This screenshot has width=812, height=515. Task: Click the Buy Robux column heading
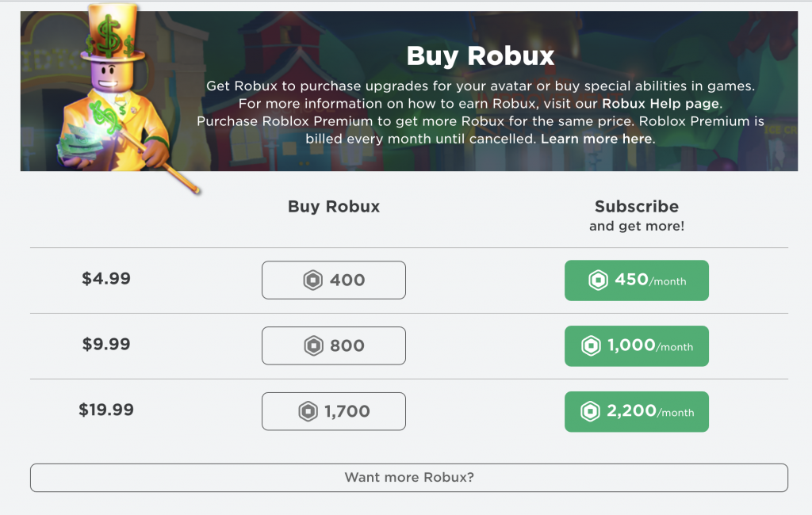[x=333, y=206]
